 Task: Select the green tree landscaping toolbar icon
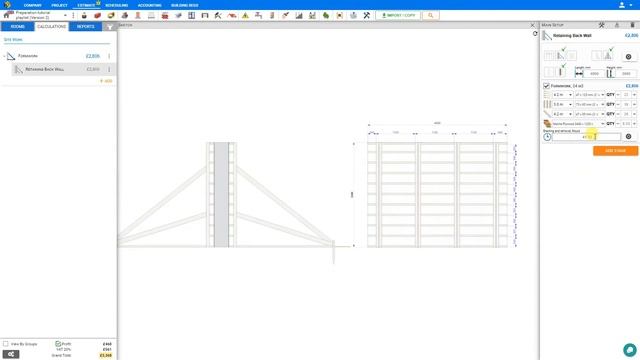point(326,16)
